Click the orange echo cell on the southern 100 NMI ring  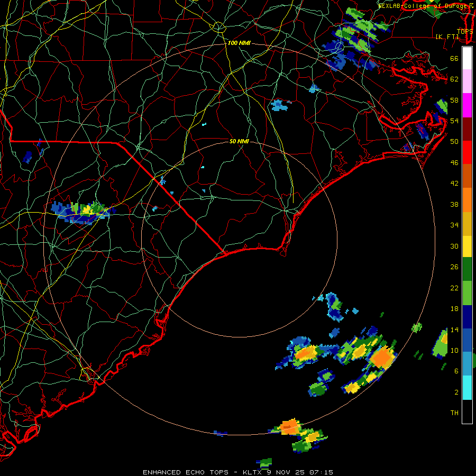(x=290, y=427)
